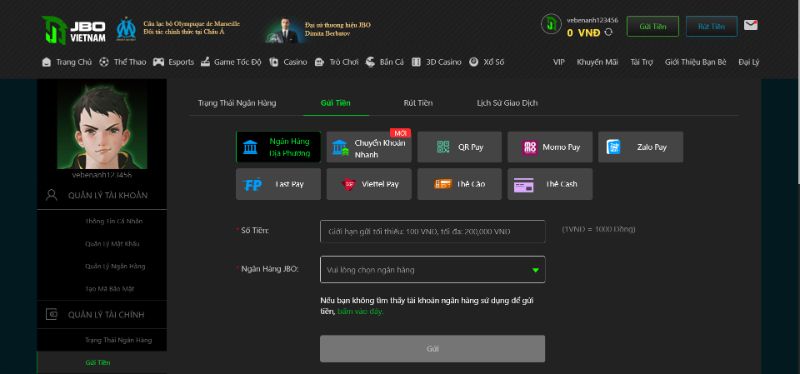Click the 'bấm vào đây' link
The height and width of the screenshot is (374, 800).
point(360,311)
